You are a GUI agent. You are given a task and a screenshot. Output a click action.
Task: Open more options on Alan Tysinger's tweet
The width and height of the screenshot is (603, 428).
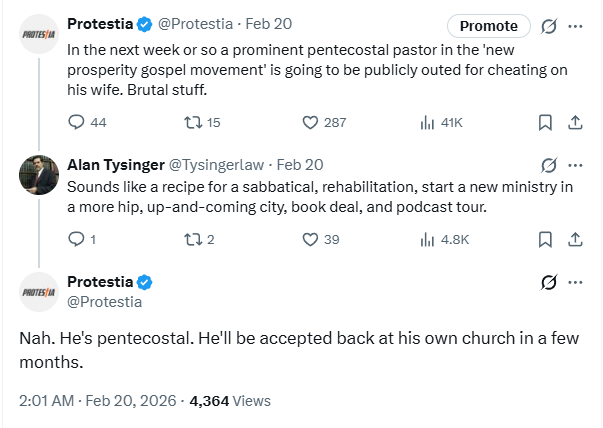[x=575, y=165]
